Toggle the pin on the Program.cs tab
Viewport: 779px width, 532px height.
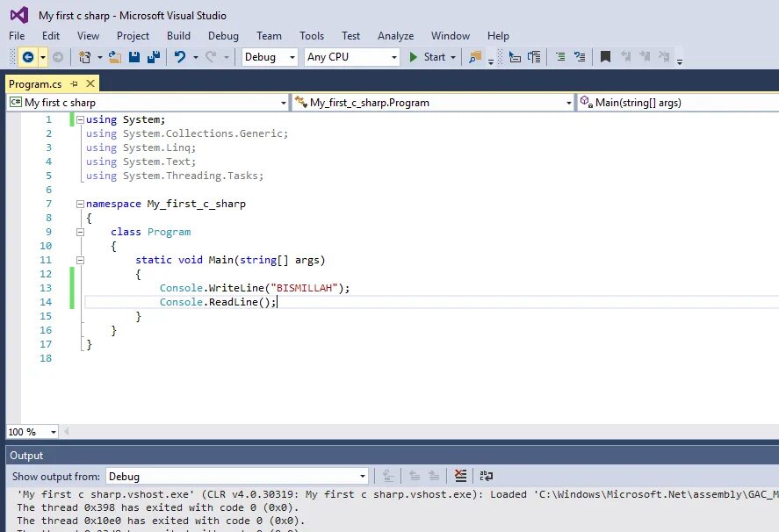75,84
